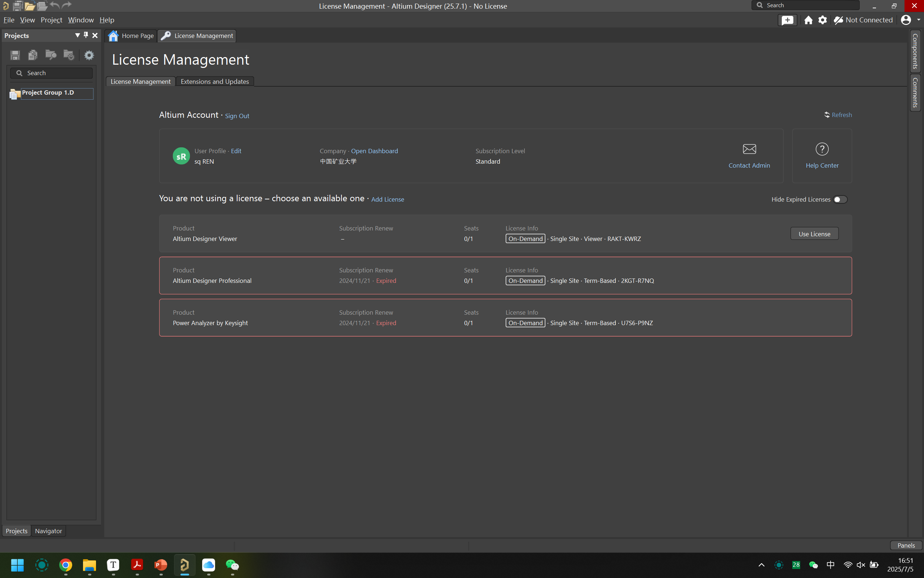Open Preferences gear icon in top bar
924x578 pixels.
(x=823, y=20)
